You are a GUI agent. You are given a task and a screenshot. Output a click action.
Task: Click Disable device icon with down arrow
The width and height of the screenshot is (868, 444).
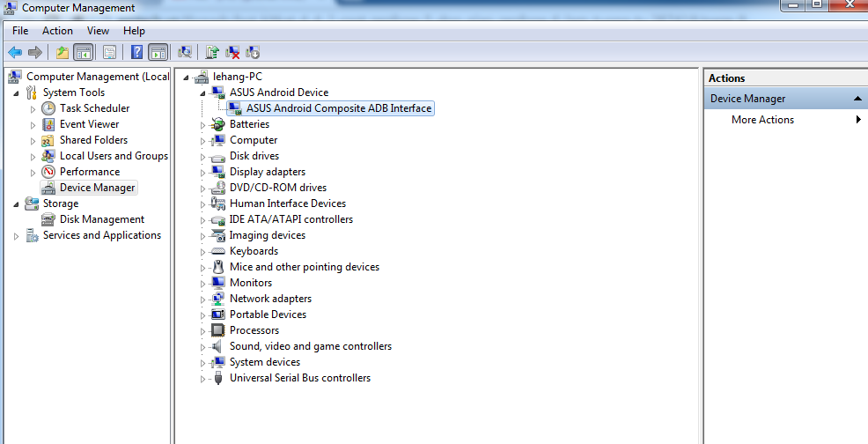pyautogui.click(x=253, y=53)
